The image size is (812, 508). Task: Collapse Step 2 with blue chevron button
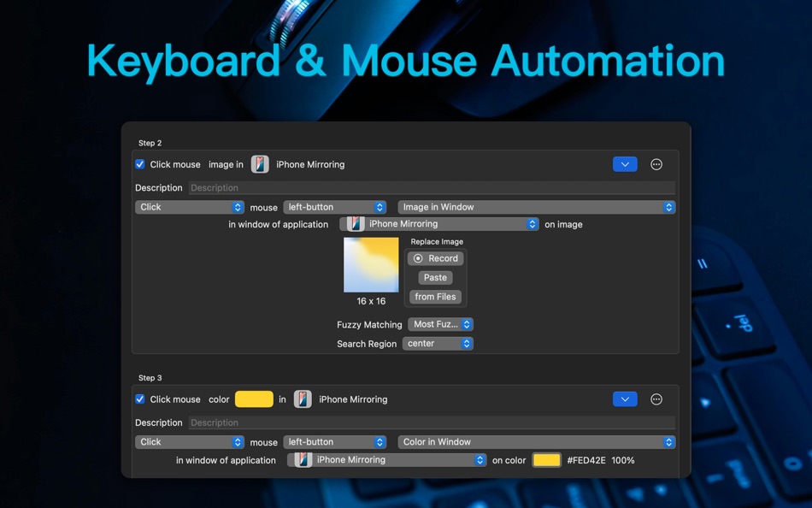coord(625,164)
